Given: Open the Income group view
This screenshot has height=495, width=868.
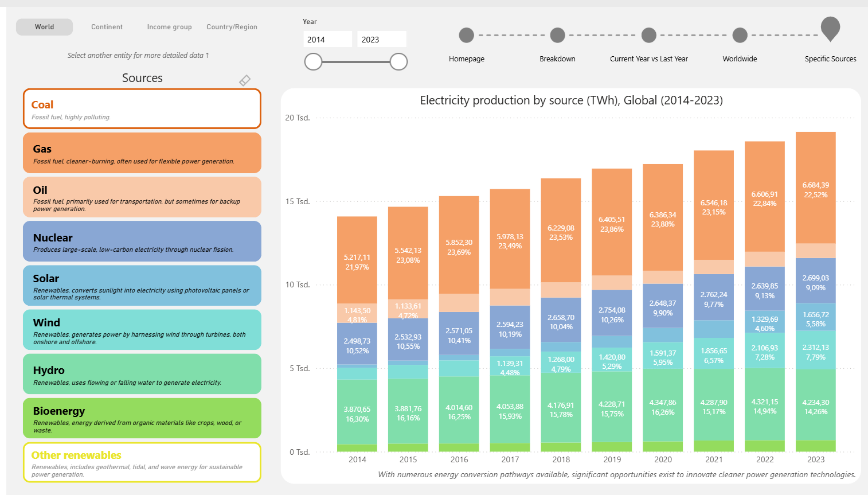Looking at the screenshot, I should [169, 27].
